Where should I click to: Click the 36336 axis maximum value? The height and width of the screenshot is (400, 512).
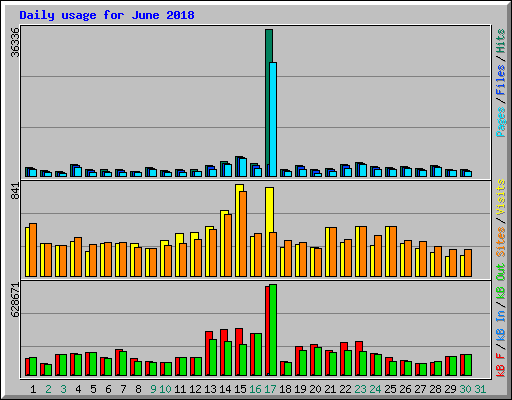tap(15, 42)
